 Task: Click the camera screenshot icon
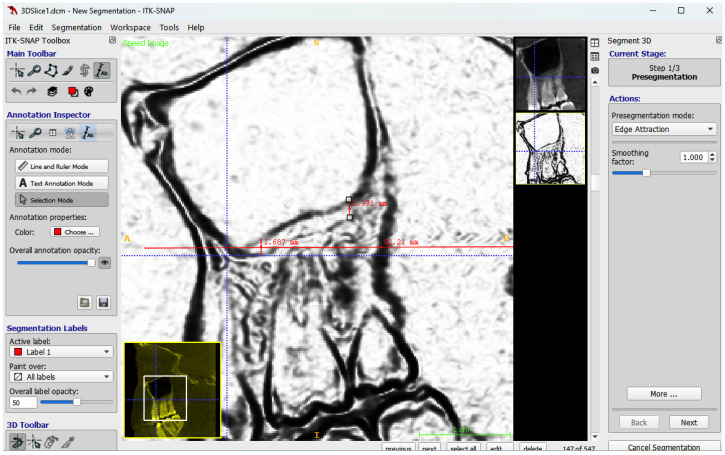point(595,70)
